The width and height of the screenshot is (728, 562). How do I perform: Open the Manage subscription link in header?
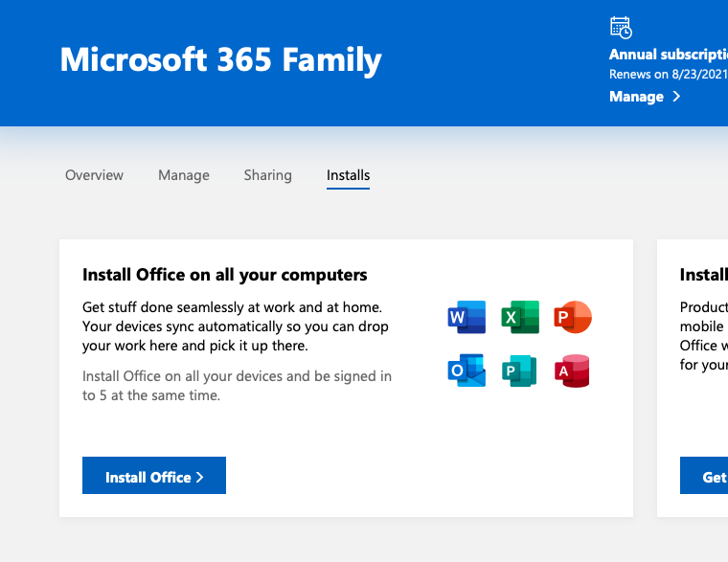click(x=645, y=97)
